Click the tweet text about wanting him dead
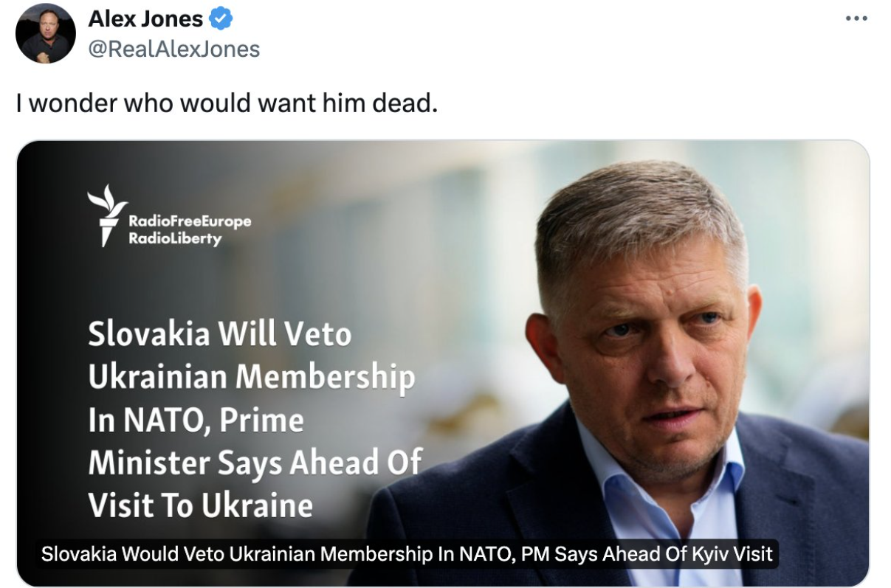Viewport: 891px width, 588px height. [227, 103]
